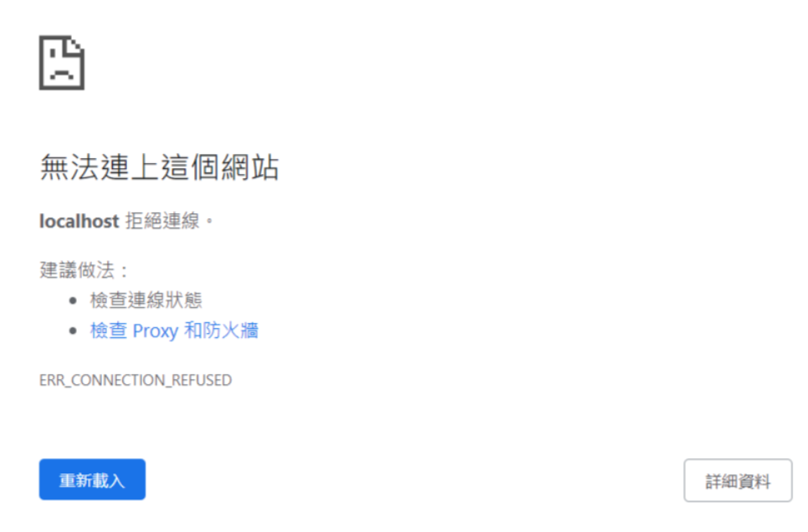Open 詳細資料 details button
The width and height of the screenshot is (808, 532).
(x=738, y=480)
